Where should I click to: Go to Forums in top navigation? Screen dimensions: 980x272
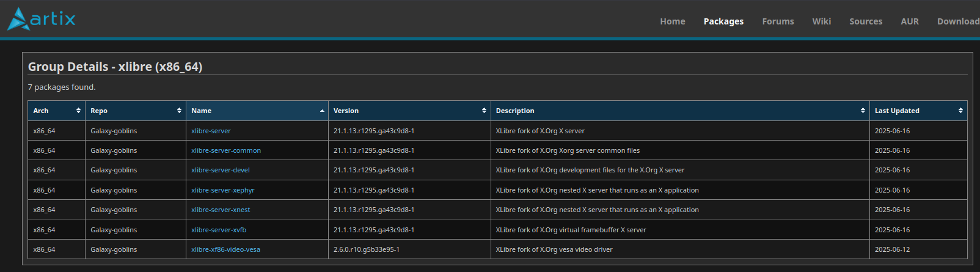point(778,21)
